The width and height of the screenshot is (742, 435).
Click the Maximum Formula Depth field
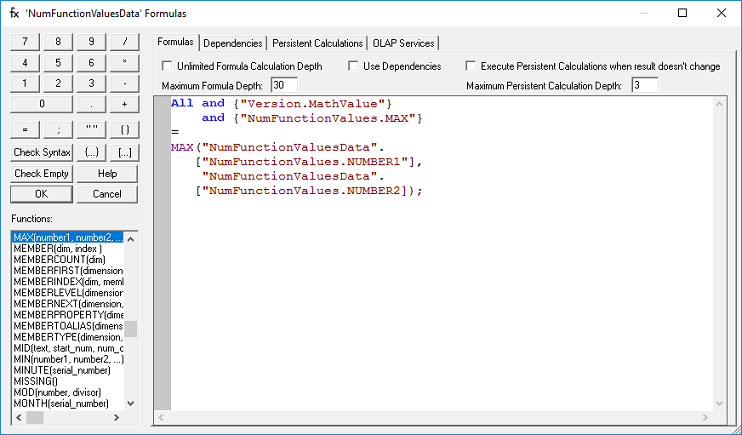[283, 85]
